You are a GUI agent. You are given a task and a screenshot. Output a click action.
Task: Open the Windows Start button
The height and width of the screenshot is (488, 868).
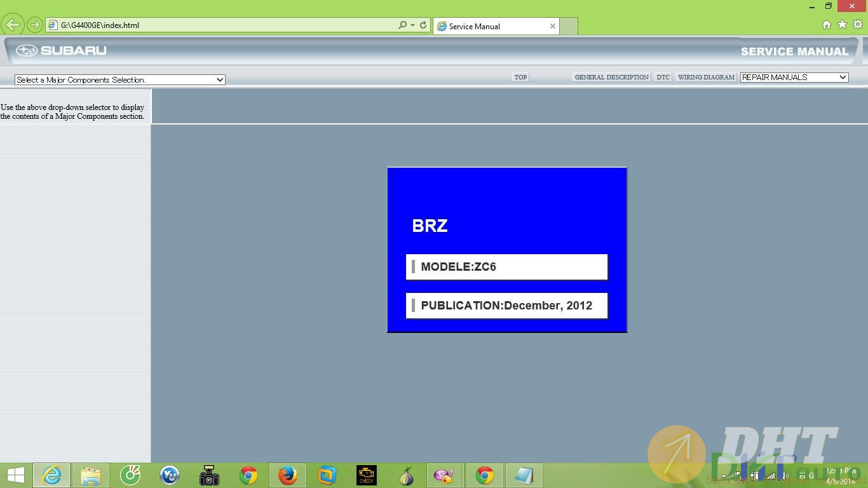pos(15,475)
